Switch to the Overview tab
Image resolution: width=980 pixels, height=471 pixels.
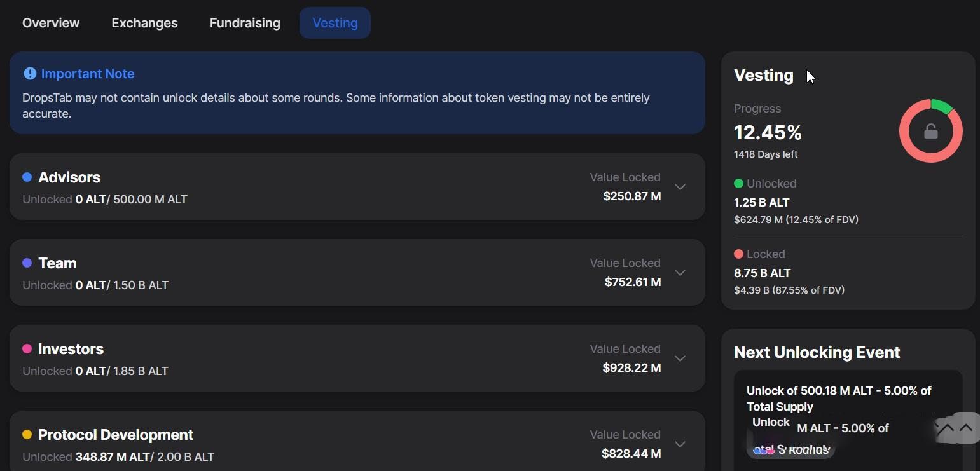[x=51, y=23]
